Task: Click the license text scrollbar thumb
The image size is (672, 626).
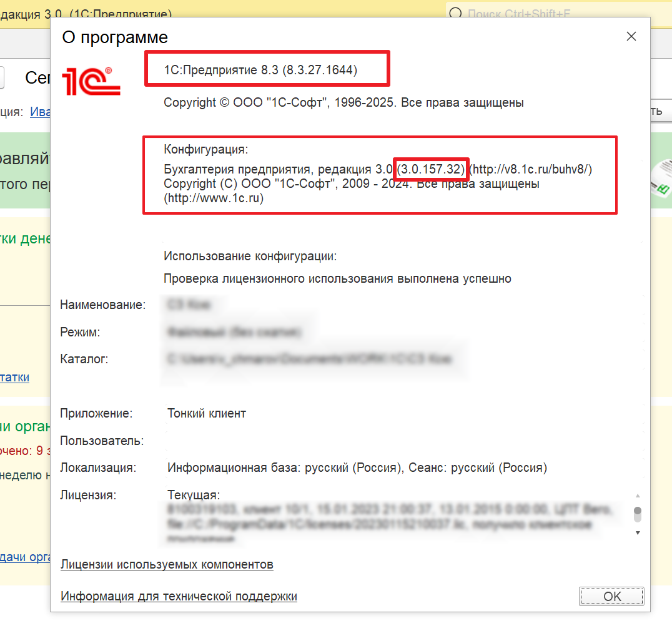Action: [x=637, y=513]
